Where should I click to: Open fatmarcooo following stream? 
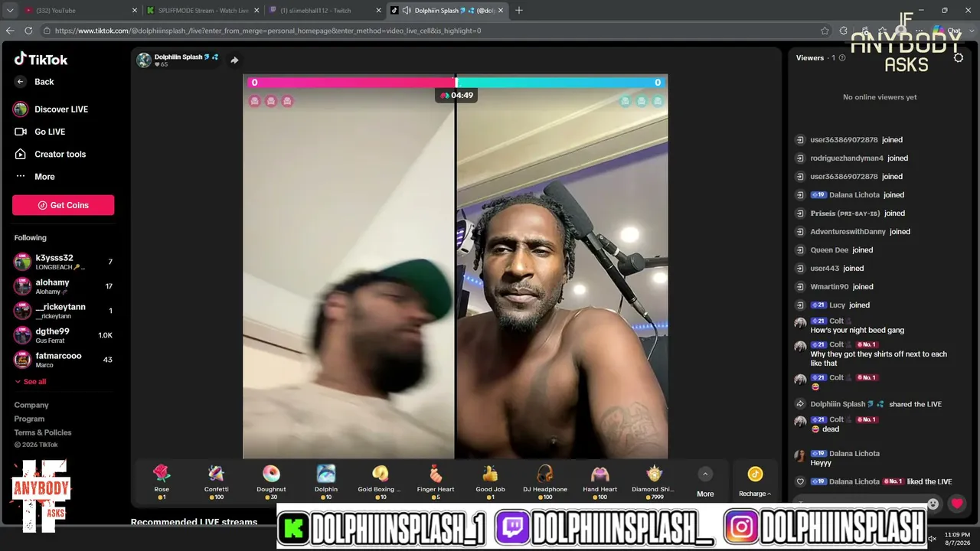pos(64,360)
